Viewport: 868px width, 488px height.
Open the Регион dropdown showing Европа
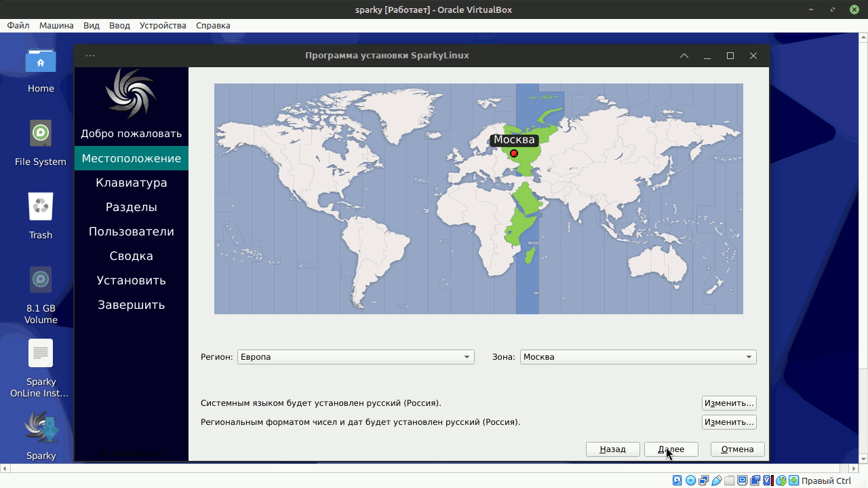[355, 357]
